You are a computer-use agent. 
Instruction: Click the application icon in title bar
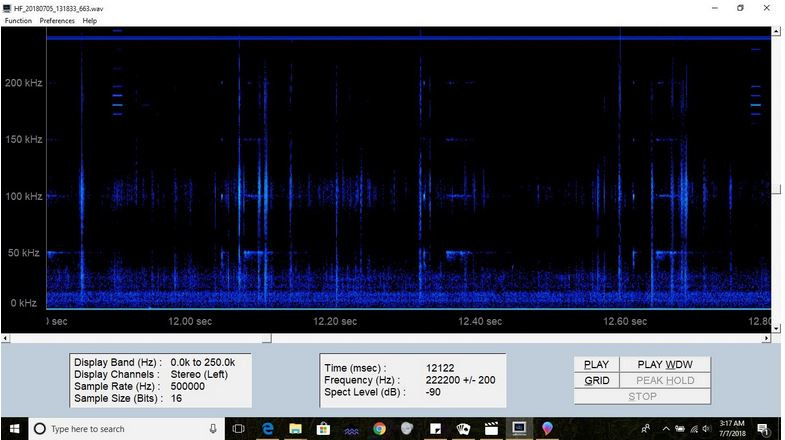coord(7,8)
